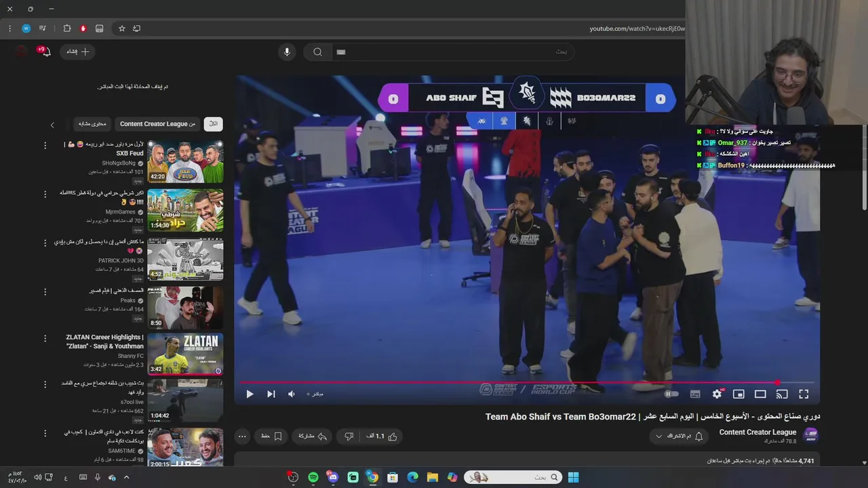The width and height of the screenshot is (868, 488).
Task: Open options for PATRICK JOHN 3D video
Action: pyautogui.click(x=45, y=243)
